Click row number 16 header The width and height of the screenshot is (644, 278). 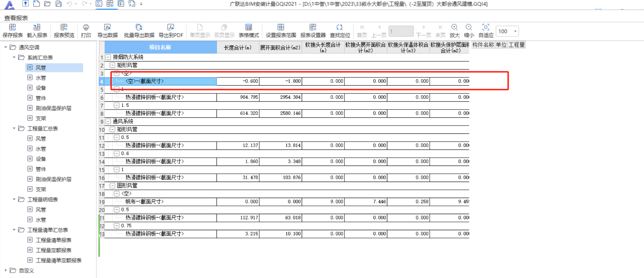[102, 178]
